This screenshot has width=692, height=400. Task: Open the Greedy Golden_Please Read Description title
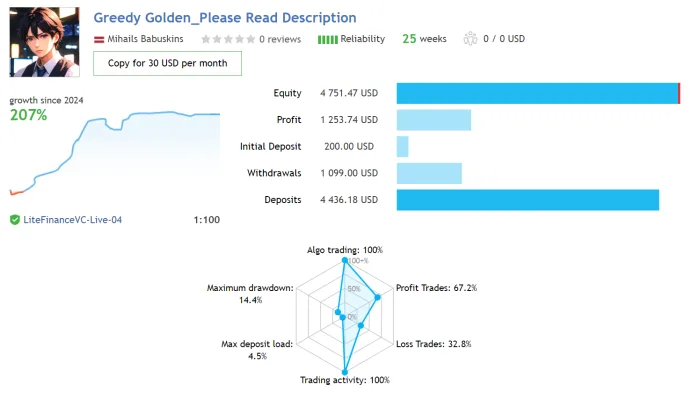click(225, 18)
